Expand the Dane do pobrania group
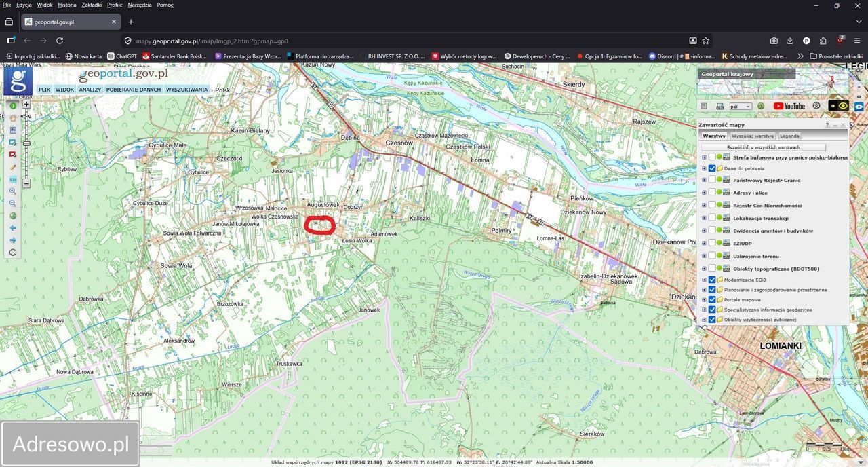The image size is (868, 467). coord(704,168)
